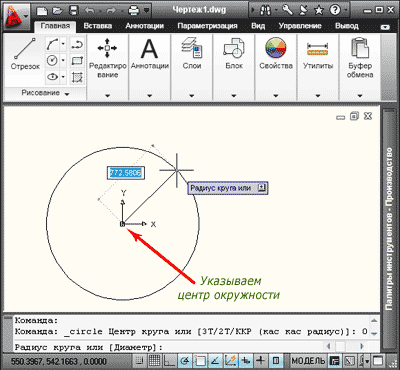
Task: Select the Отрезок line tool
Action: [x=25, y=54]
